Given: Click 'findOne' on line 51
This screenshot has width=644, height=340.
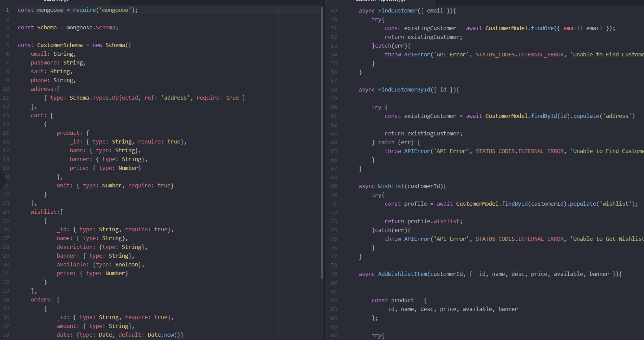Looking at the screenshot, I should (542, 28).
